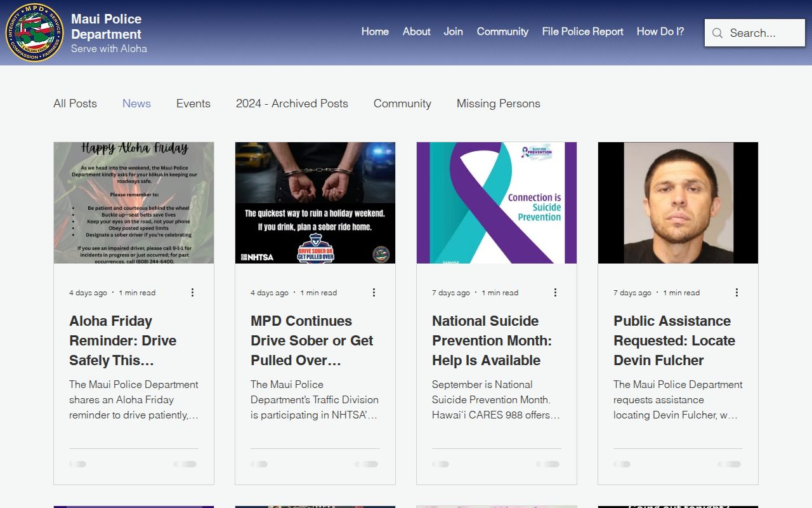Click '1 min read' on Aloha Friday post

pyautogui.click(x=137, y=293)
